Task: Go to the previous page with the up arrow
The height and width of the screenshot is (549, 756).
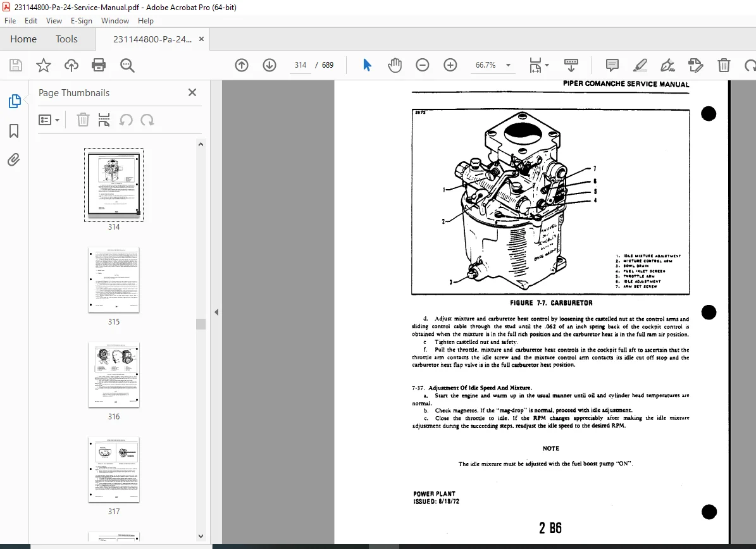Action: [x=242, y=65]
